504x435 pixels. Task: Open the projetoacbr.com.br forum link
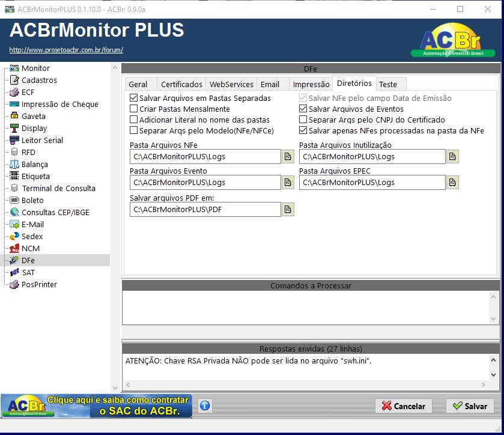(x=66, y=50)
